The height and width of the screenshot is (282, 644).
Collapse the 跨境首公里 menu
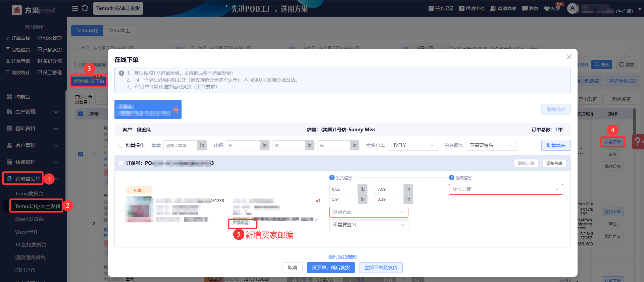click(x=33, y=179)
